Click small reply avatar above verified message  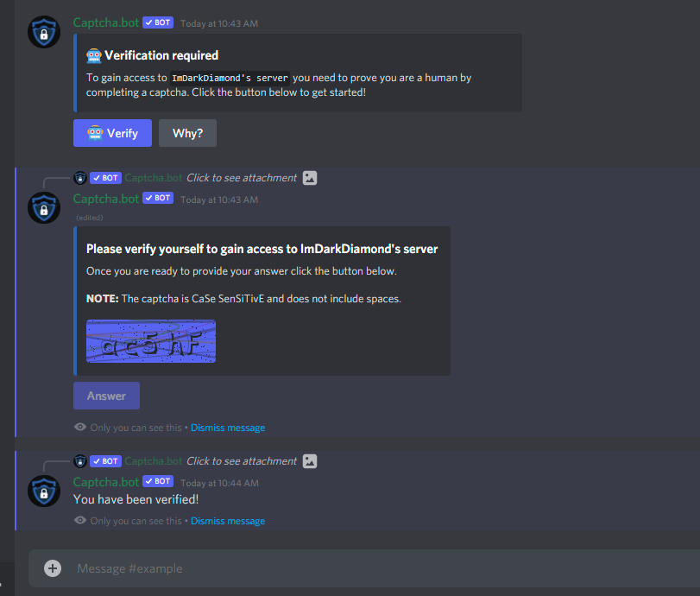click(x=80, y=461)
